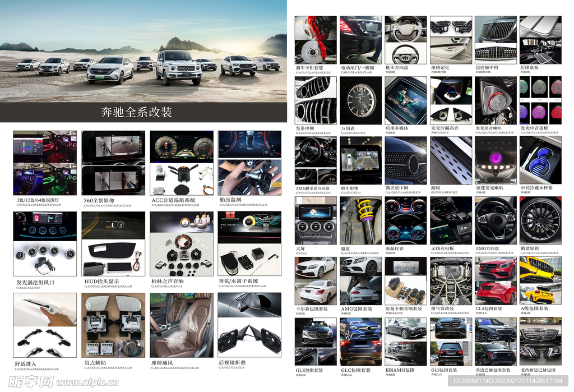Click the 改迈巴赫包围套装 caption text
Viewport: 574px width, 392px height.
(493, 370)
